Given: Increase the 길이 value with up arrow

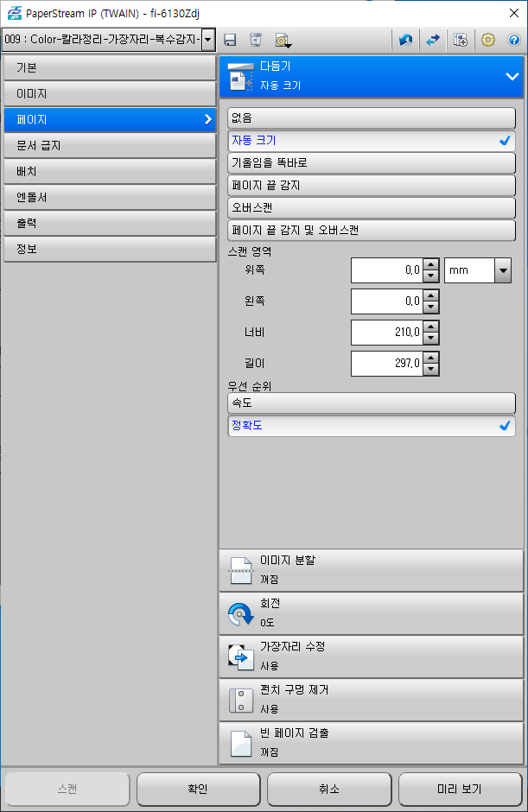Looking at the screenshot, I should [x=431, y=358].
